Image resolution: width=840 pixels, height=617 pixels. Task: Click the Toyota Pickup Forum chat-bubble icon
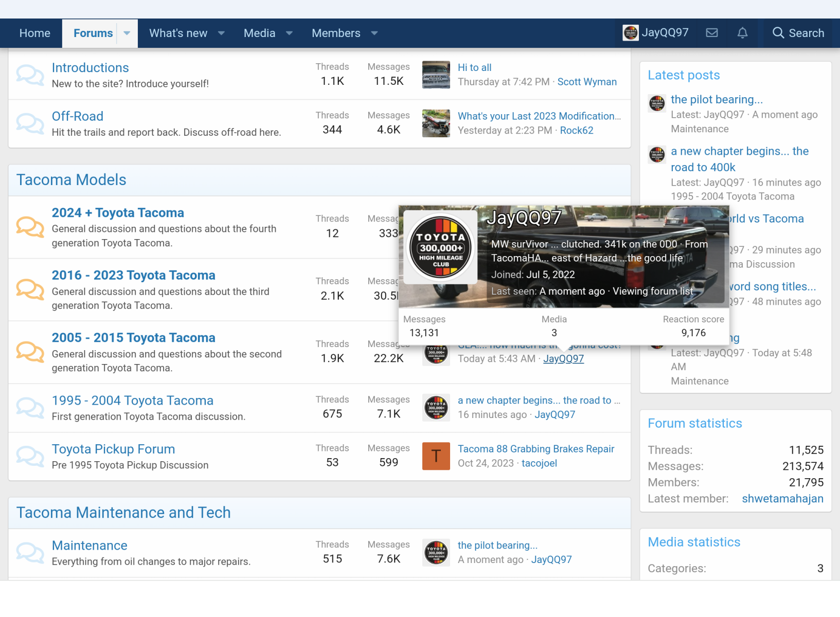30,457
